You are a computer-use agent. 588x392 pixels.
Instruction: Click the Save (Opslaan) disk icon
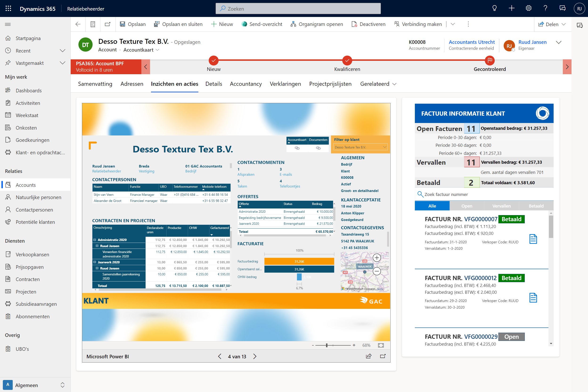(x=122, y=24)
